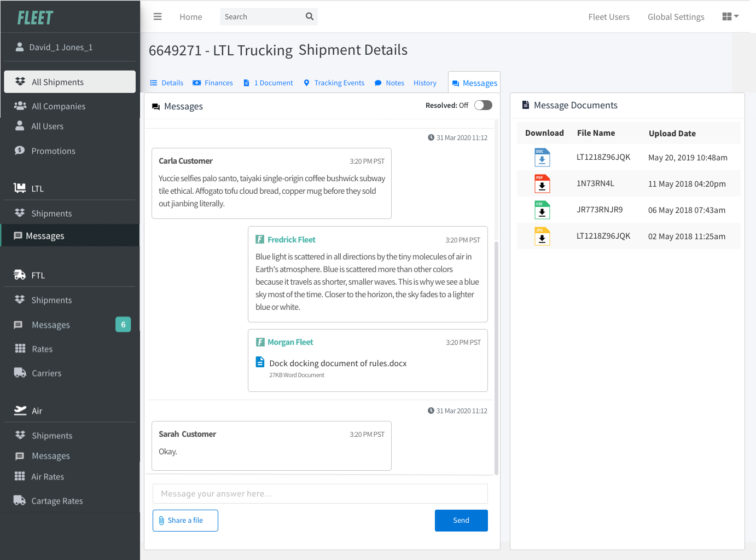Download the DOC file LT1218Z96JQK
The width and height of the screenshot is (756, 560).
pyautogui.click(x=542, y=158)
